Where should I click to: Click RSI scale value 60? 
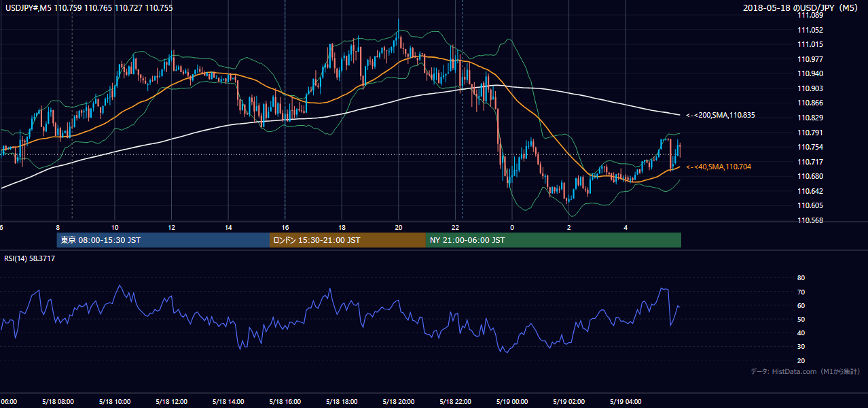(801, 305)
